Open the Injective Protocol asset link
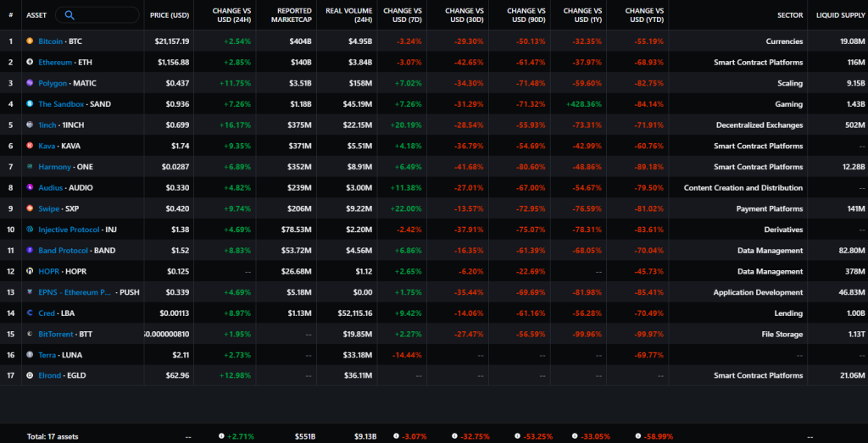 click(x=70, y=230)
